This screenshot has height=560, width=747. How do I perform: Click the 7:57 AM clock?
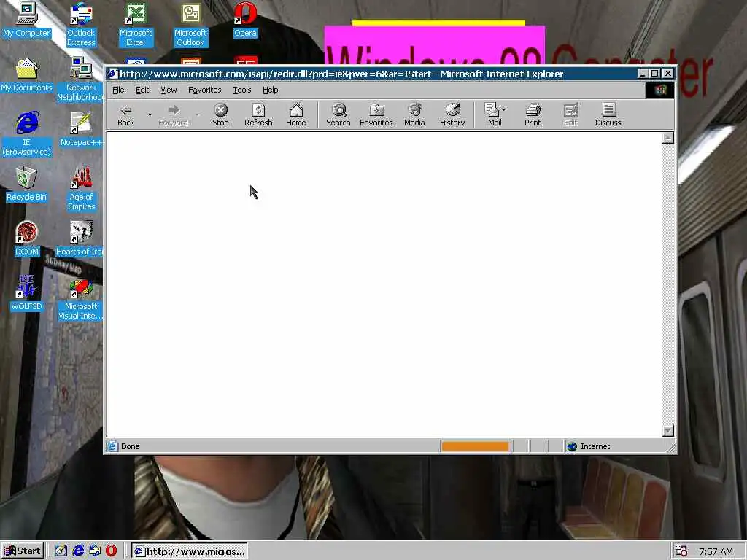(716, 551)
